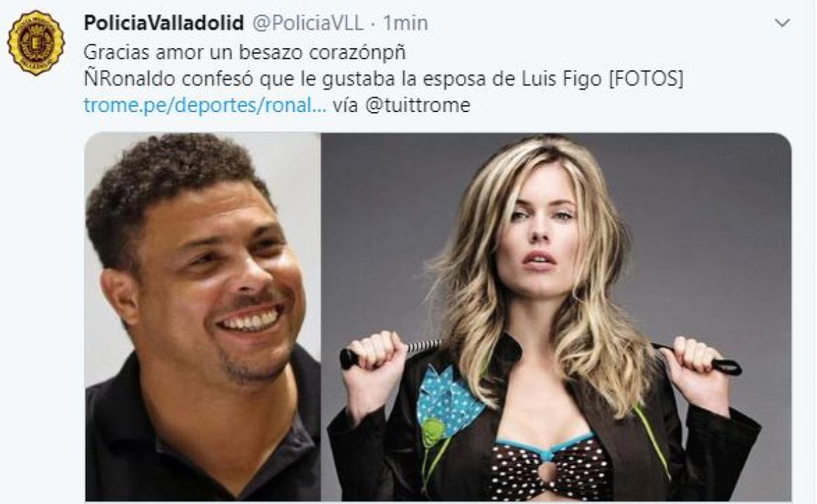The width and height of the screenshot is (817, 504).
Task: Expand the tweet options chevron
Action: point(782,24)
